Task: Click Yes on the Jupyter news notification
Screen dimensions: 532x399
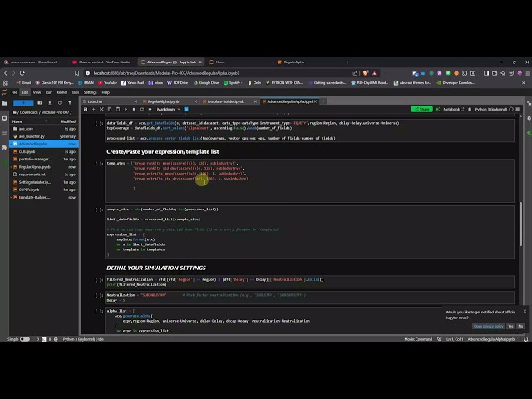Action: (510, 326)
